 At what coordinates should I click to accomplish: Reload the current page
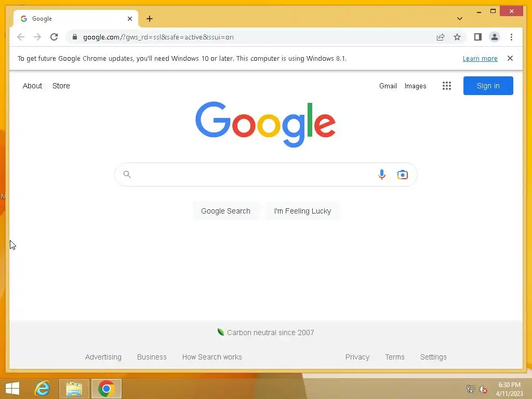click(x=54, y=37)
